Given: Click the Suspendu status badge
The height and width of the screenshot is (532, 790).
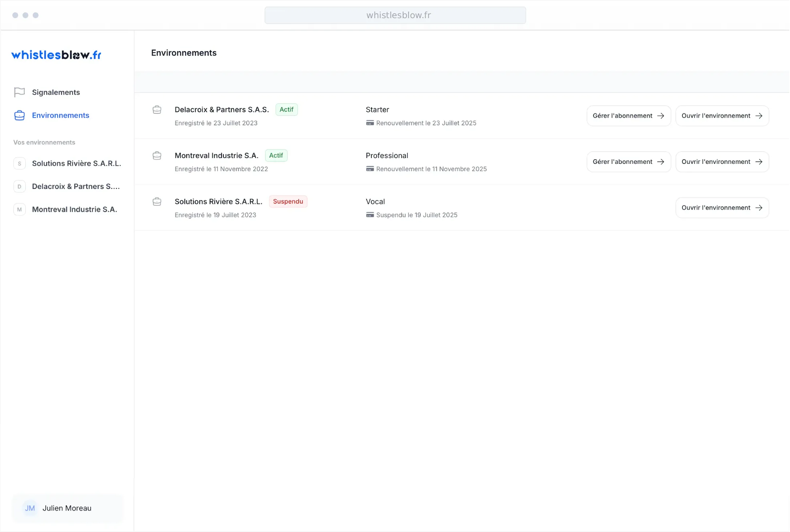Looking at the screenshot, I should point(288,202).
